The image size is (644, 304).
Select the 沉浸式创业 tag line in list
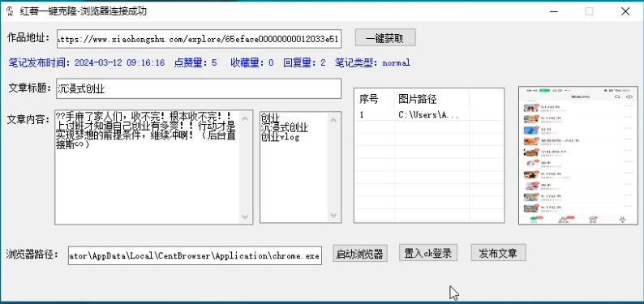click(284, 127)
